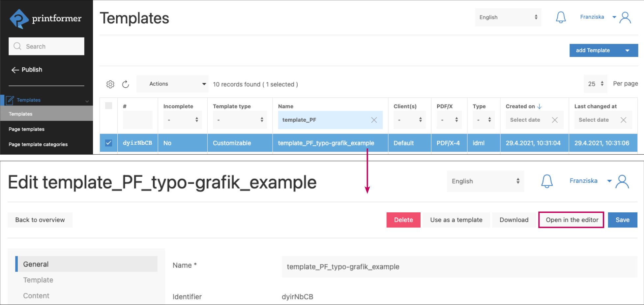Viewport: 644px width, 305px height.
Task: Click the sidebar Search field
Action: tap(46, 46)
